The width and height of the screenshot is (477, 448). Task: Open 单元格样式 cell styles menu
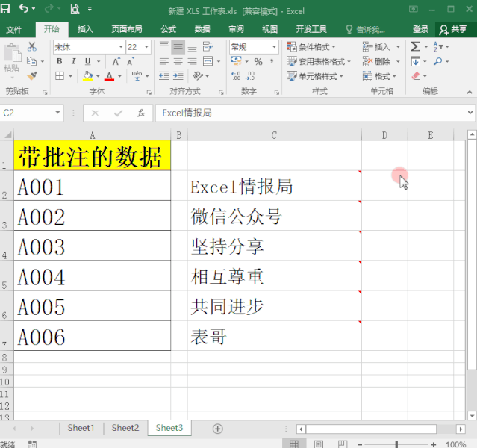point(314,76)
